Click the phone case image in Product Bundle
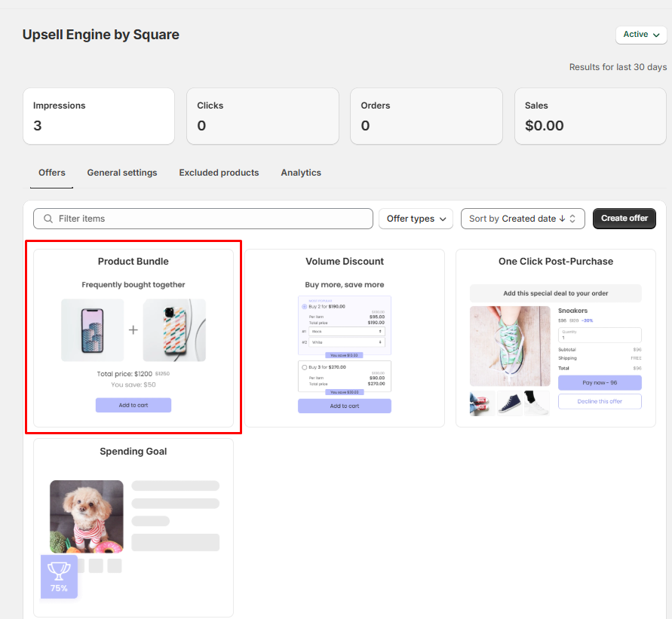Image resolution: width=672 pixels, height=619 pixels. click(174, 330)
